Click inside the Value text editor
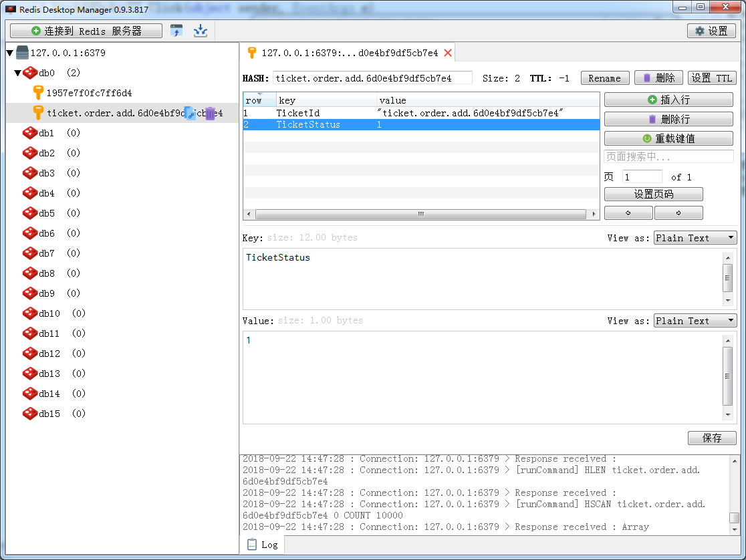The width and height of the screenshot is (746, 560). (483, 378)
